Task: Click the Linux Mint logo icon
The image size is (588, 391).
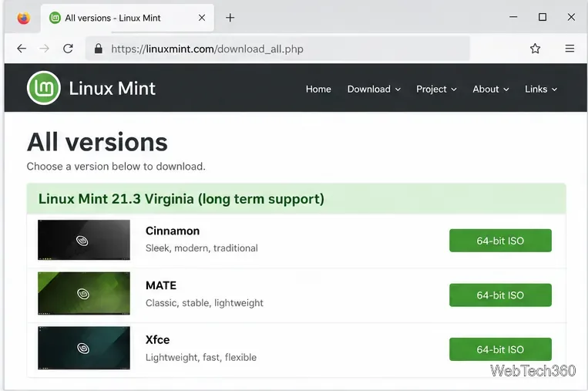Action: click(44, 88)
